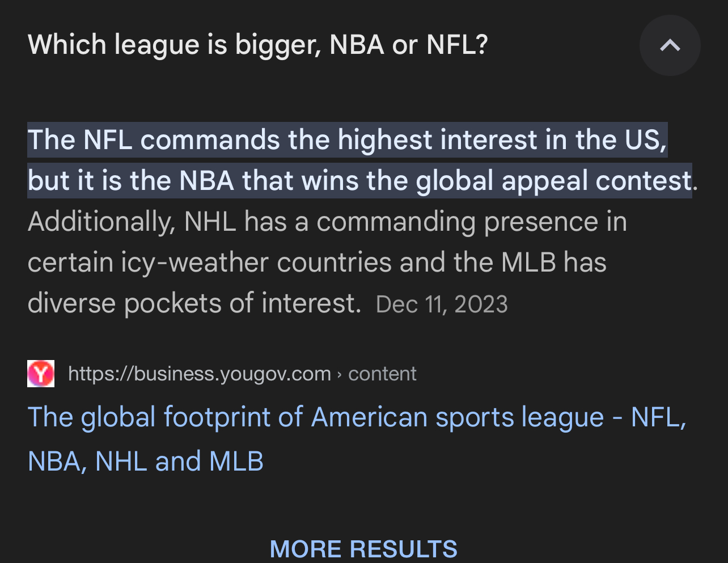Click the MORE RESULTS button
The height and width of the screenshot is (563, 728).
coord(363,549)
